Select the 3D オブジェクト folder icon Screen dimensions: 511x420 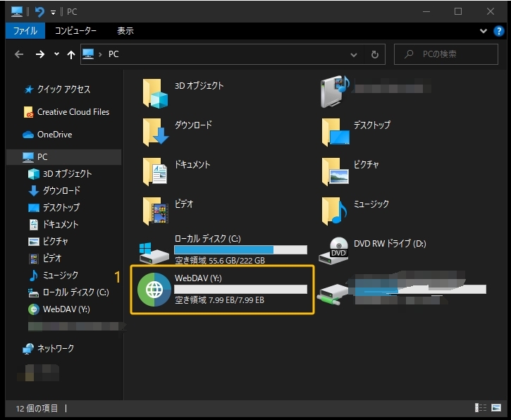155,94
